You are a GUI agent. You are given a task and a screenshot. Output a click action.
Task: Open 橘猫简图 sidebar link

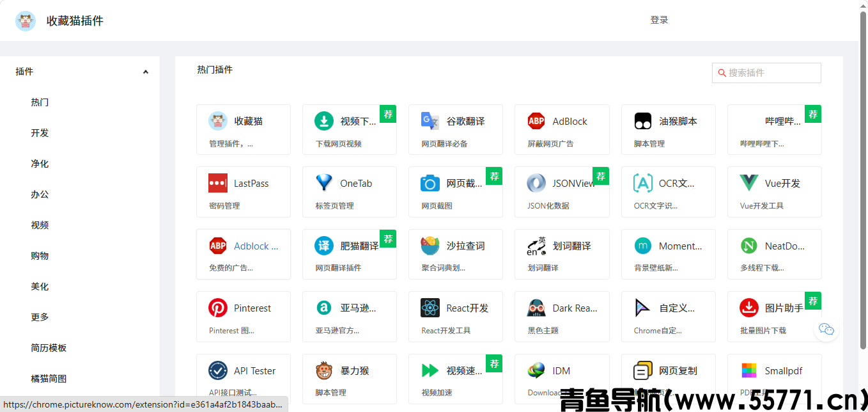click(x=49, y=379)
